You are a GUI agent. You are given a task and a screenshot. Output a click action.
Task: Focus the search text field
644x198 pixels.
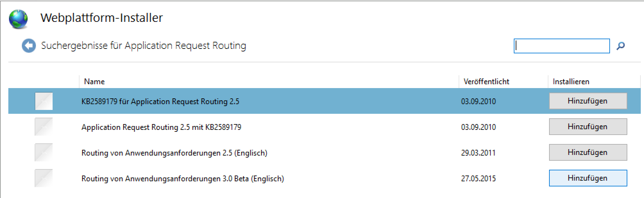(x=561, y=46)
